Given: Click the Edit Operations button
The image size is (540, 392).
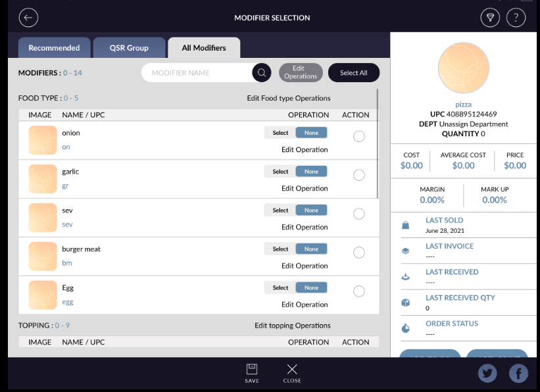Looking at the screenshot, I should (x=301, y=72).
